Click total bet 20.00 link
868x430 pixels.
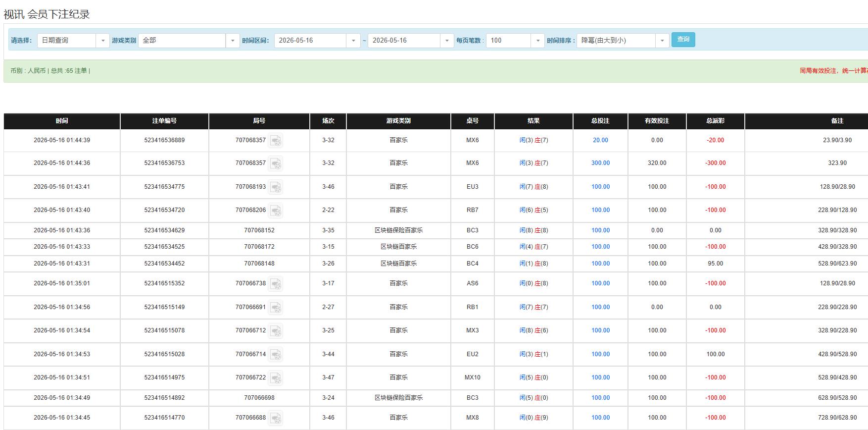click(600, 140)
